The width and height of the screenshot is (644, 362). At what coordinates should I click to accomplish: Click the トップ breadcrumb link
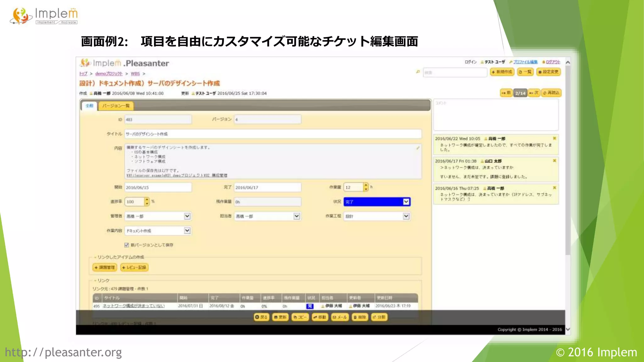(83, 74)
